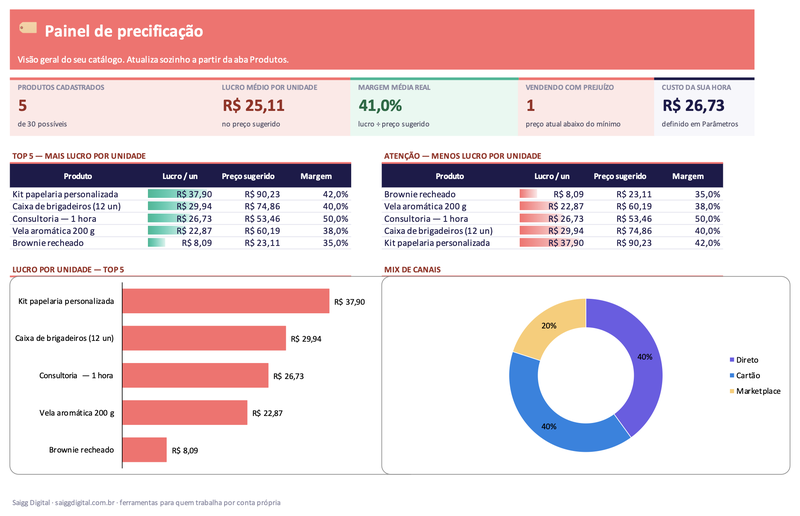Select the lucro médio value R$ 25,11

[254, 106]
